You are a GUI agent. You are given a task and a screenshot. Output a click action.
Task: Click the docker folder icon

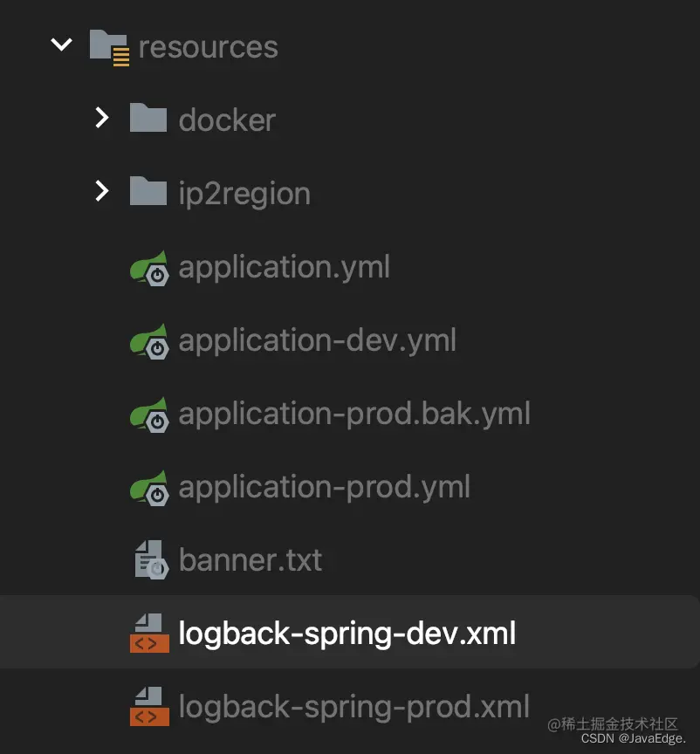coord(148,119)
